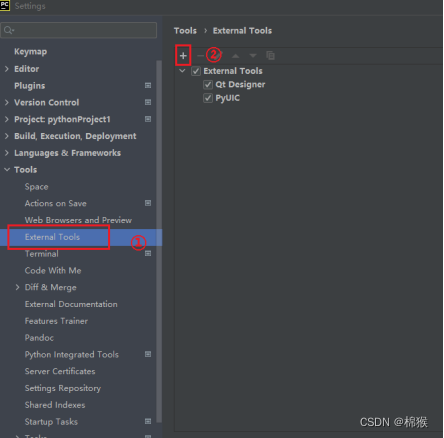
Task: Uncheck the External Tools group checkbox
Action: tap(196, 71)
